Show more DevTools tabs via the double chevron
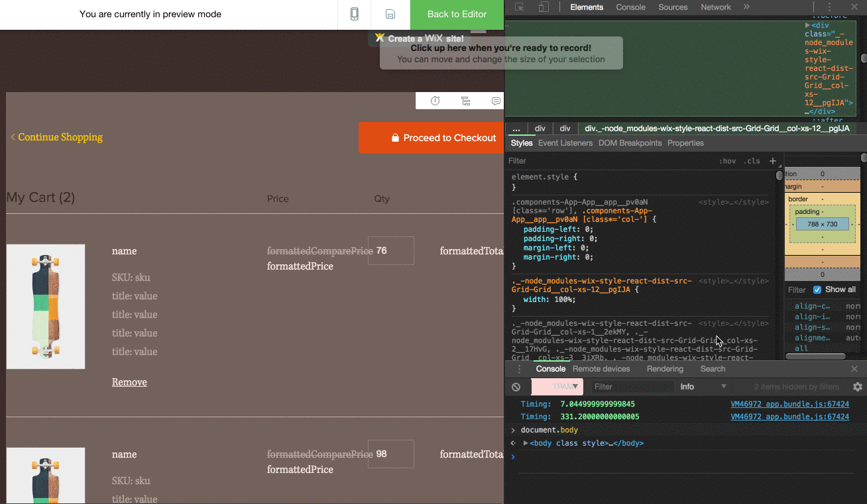The image size is (867, 504). tap(746, 7)
